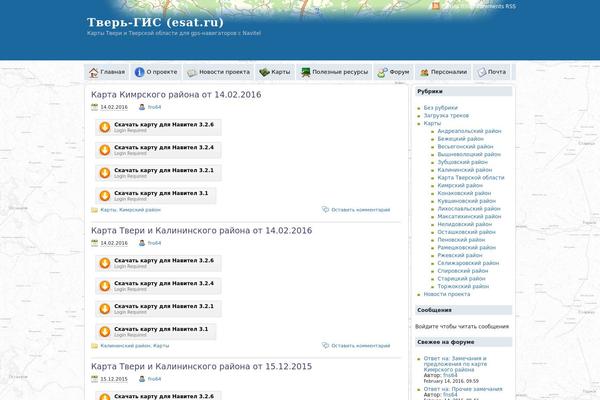
Task: Click the blue info icon beside О проекте
Action: click(139, 72)
